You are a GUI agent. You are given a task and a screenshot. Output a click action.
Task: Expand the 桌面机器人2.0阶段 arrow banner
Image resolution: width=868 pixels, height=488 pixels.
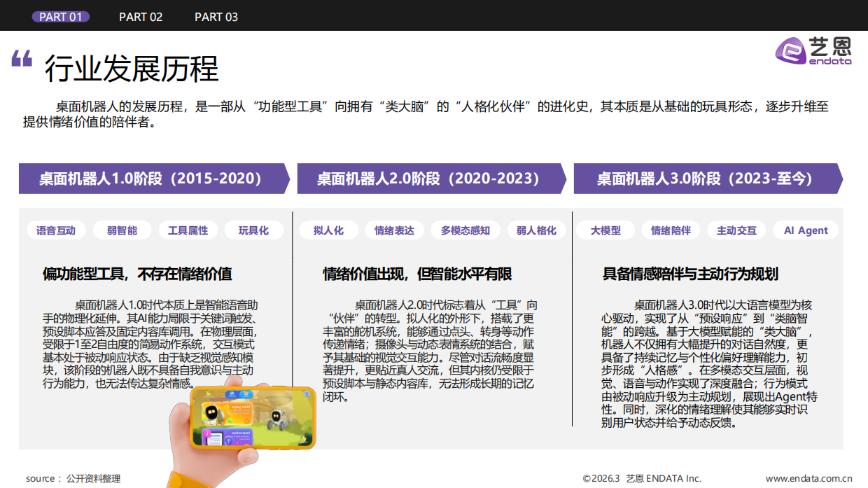click(x=426, y=179)
